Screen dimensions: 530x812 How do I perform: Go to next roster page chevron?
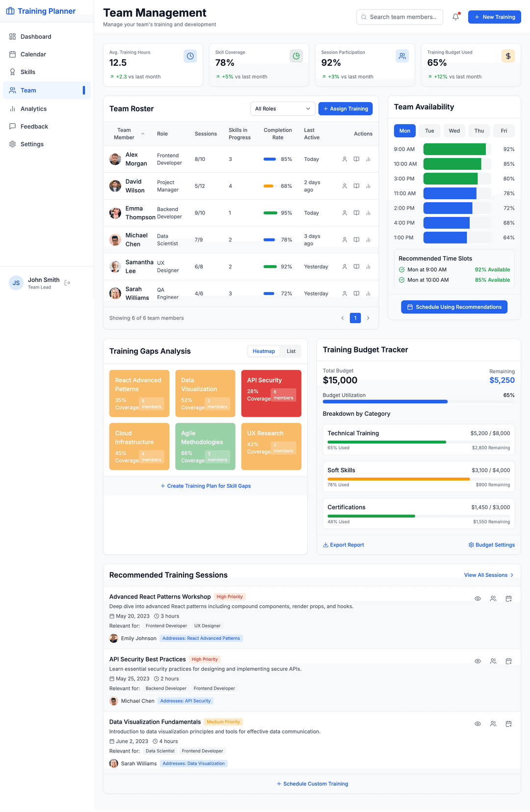(x=368, y=318)
